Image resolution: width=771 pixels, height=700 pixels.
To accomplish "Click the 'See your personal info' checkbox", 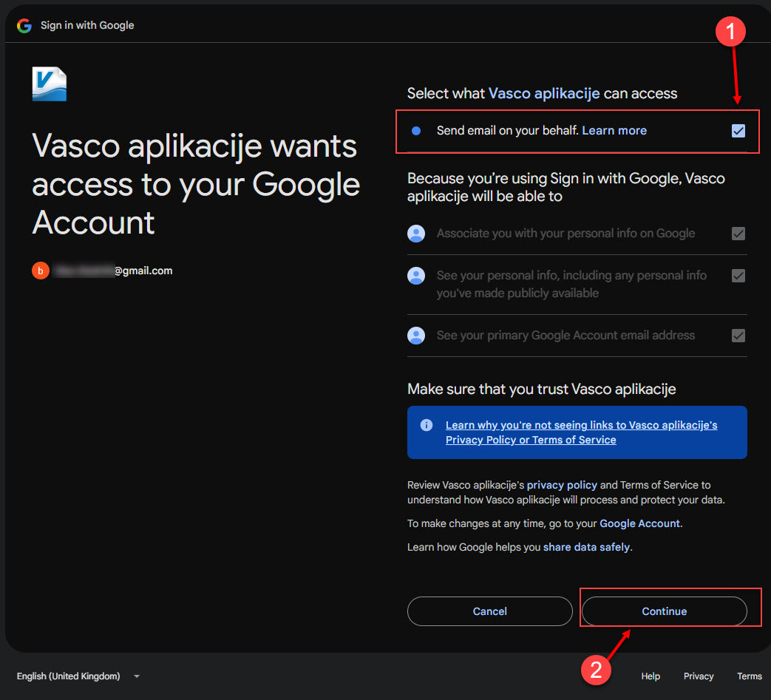I will [738, 276].
